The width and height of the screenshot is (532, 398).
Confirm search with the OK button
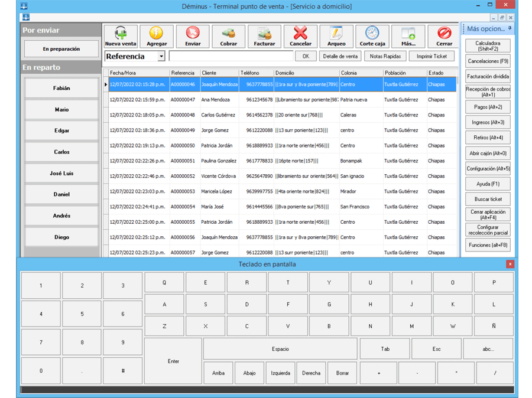point(306,56)
